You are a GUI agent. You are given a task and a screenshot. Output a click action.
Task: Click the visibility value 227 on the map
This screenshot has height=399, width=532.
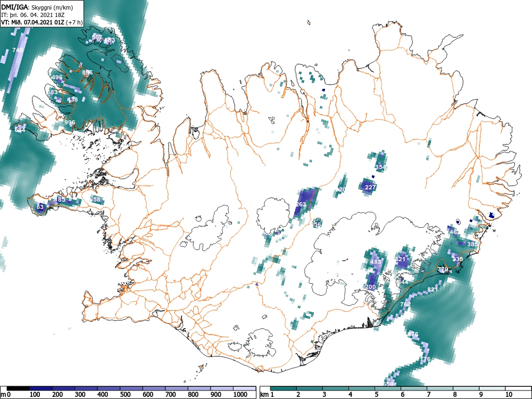370,187
